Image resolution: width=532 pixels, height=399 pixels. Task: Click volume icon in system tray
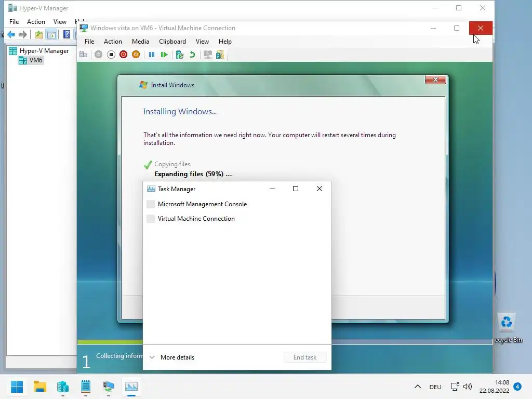pyautogui.click(x=468, y=387)
